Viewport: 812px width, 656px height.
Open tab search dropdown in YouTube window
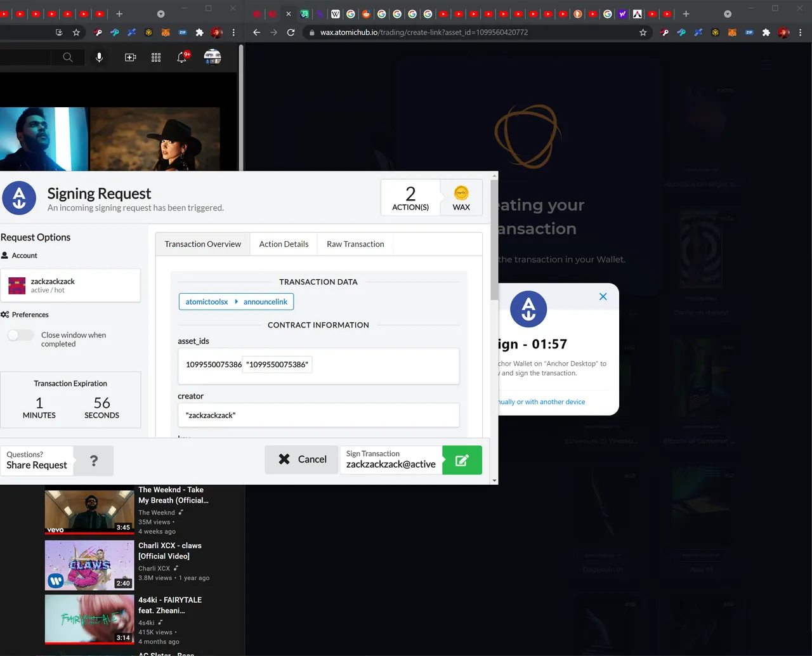pos(160,14)
